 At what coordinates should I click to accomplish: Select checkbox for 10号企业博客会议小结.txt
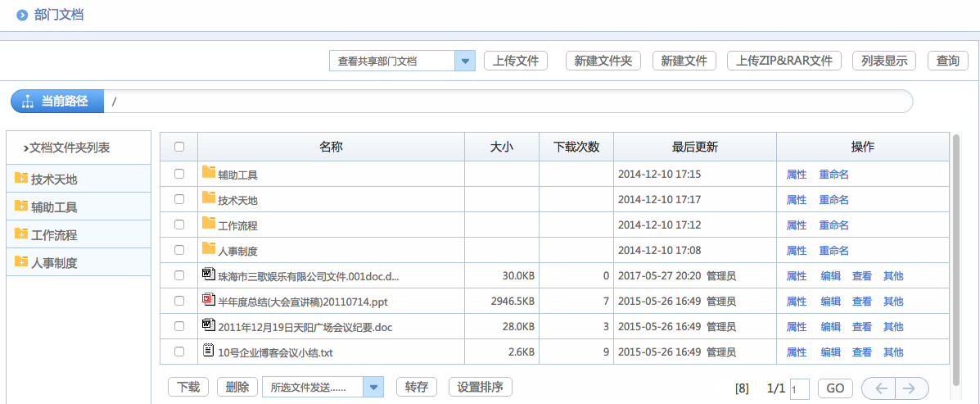tap(179, 352)
